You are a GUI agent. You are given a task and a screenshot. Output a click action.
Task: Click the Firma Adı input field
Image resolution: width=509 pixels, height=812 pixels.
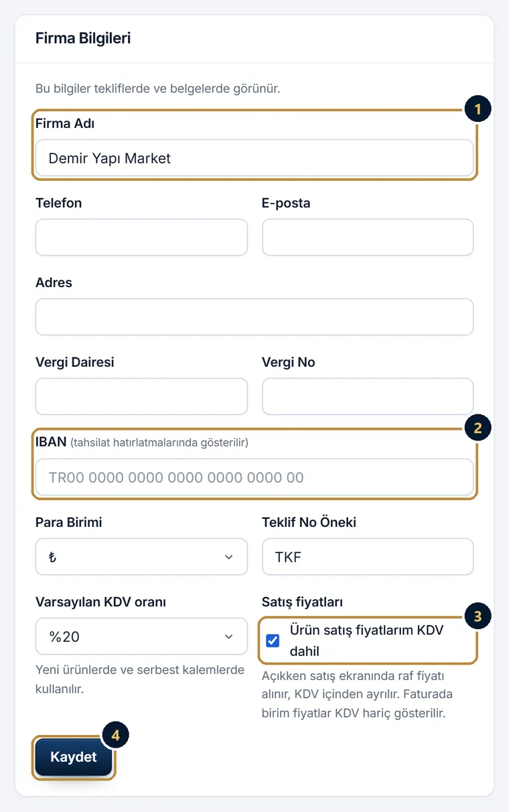coord(254,158)
